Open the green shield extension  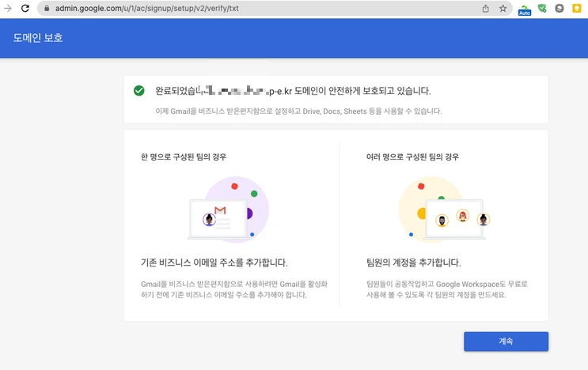coord(542,8)
